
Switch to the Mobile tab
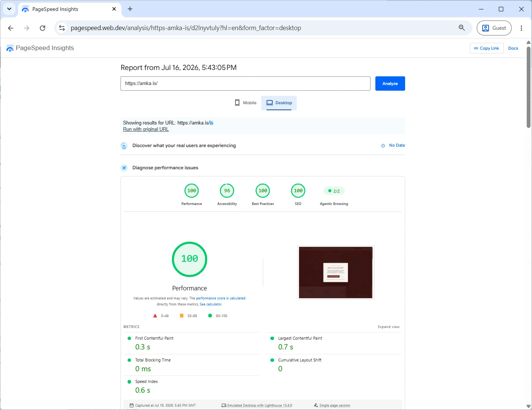tap(245, 103)
